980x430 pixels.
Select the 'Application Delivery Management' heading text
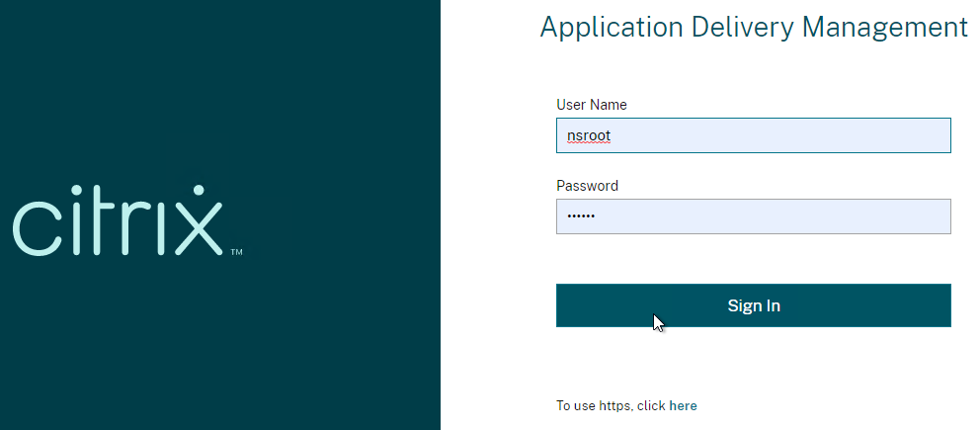click(x=753, y=28)
